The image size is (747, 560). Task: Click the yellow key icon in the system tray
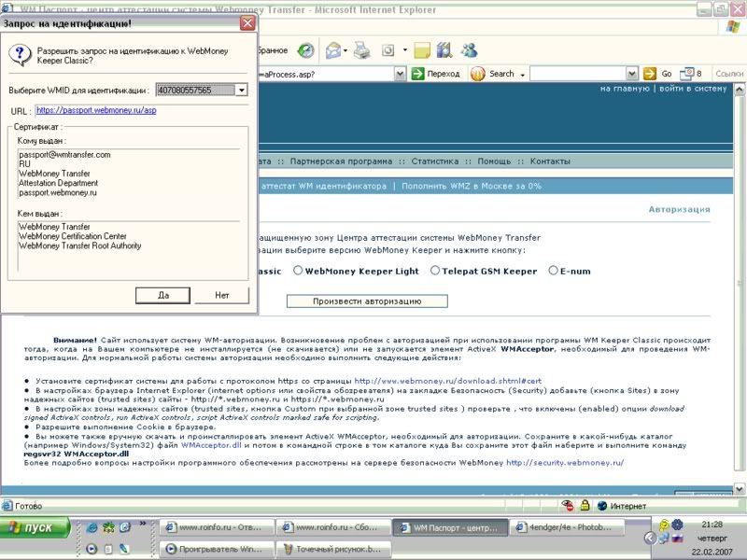click(664, 525)
